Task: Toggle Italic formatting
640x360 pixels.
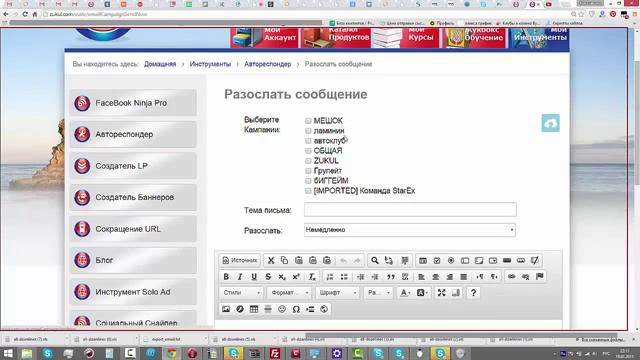Action: [240, 277]
